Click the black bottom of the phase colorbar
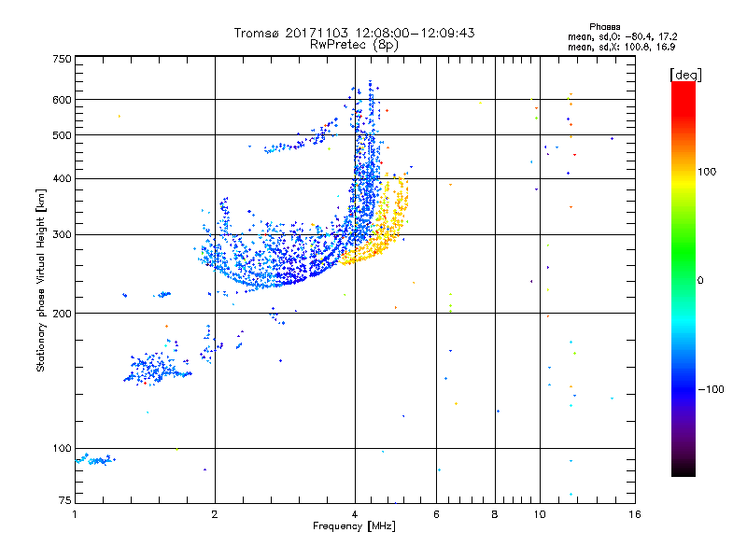The height and width of the screenshot is (560, 747). coord(684,469)
